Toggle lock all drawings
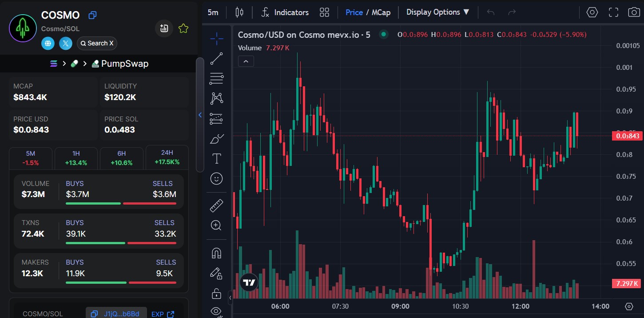The width and height of the screenshot is (644, 318). click(216, 294)
